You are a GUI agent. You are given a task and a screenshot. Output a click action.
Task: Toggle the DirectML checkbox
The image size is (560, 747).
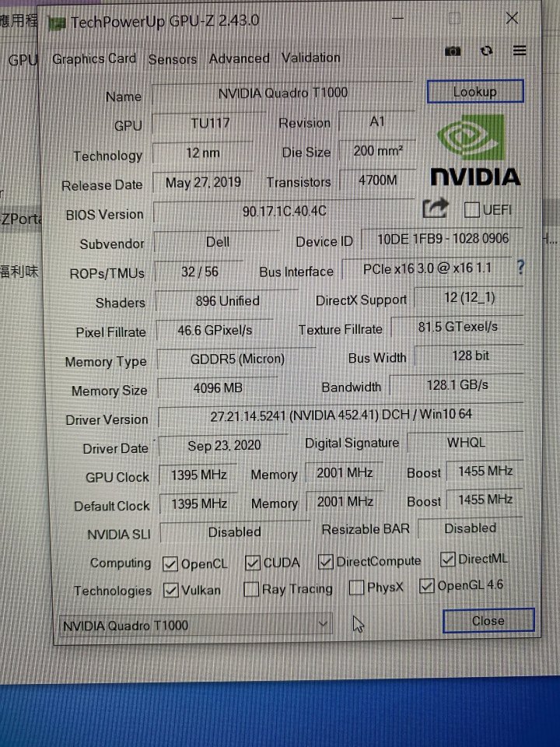point(448,559)
